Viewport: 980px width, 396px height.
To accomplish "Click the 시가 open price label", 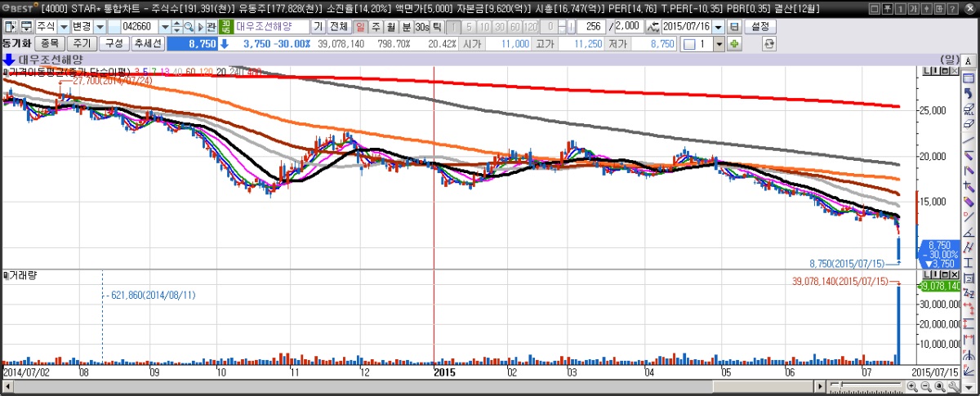I will click(x=472, y=42).
